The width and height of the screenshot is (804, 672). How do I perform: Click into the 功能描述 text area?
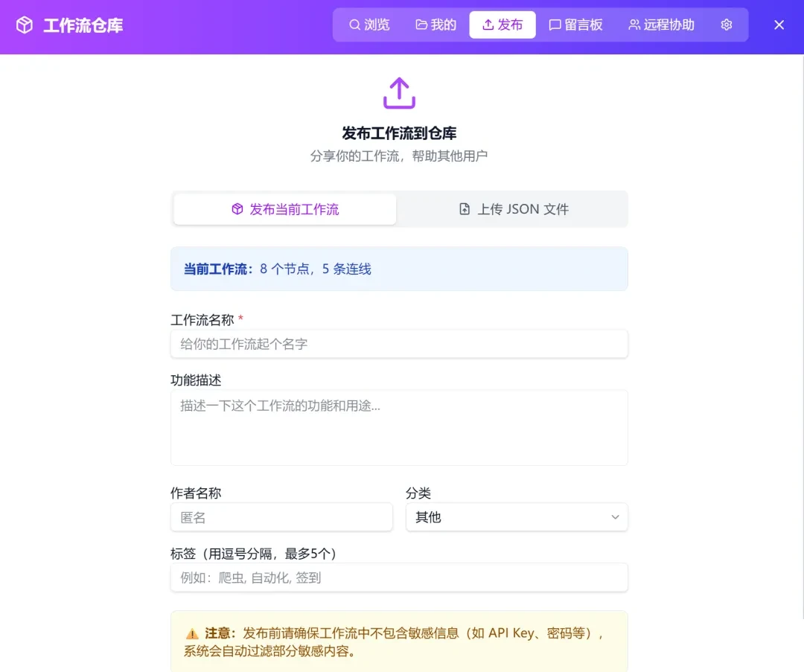tap(399, 427)
